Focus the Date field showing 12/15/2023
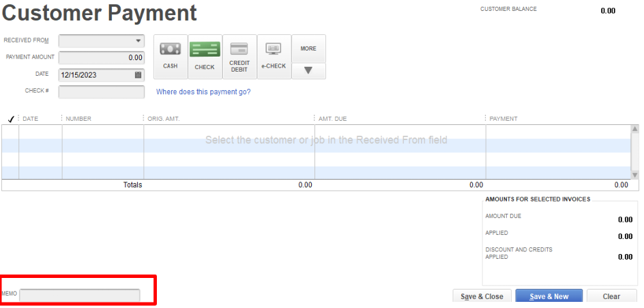 [x=102, y=75]
